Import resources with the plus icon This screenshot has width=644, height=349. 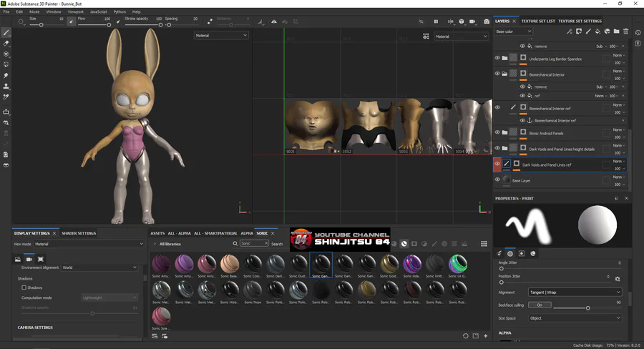click(x=485, y=336)
